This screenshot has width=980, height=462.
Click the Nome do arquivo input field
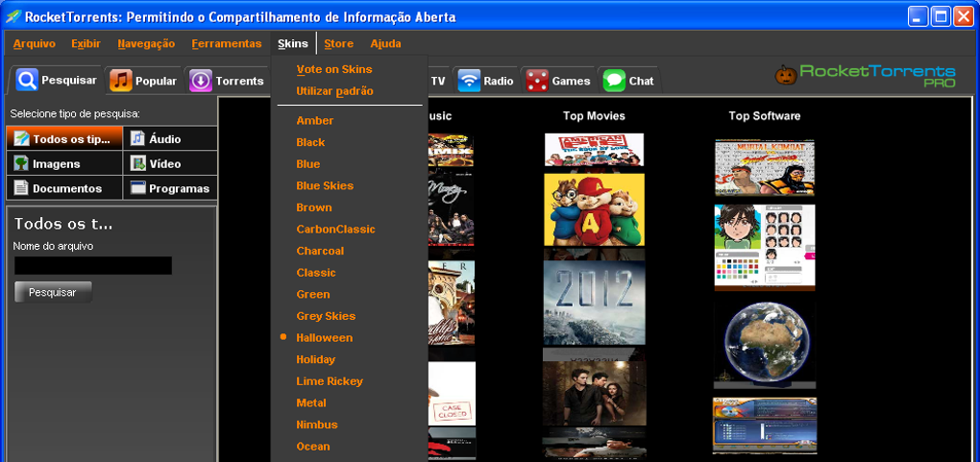[x=93, y=266]
